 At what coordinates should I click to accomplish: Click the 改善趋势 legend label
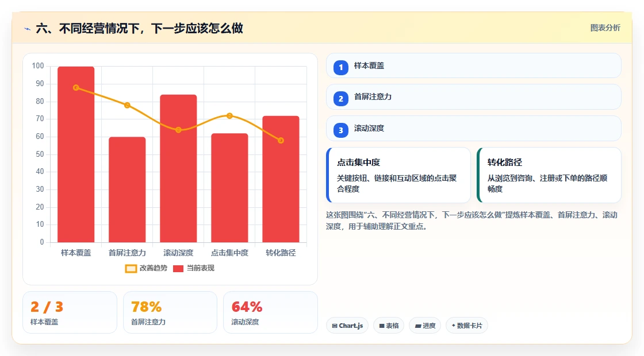[154, 268]
